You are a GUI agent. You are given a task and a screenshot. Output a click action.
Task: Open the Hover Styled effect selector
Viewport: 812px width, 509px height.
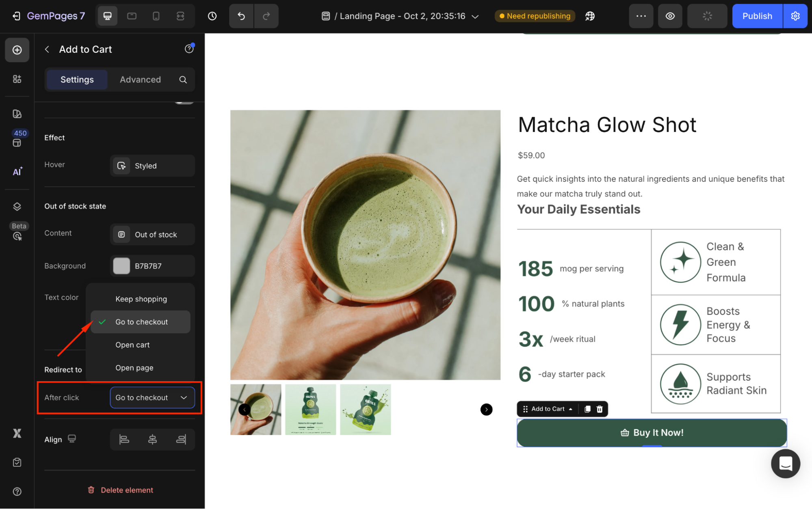point(152,166)
